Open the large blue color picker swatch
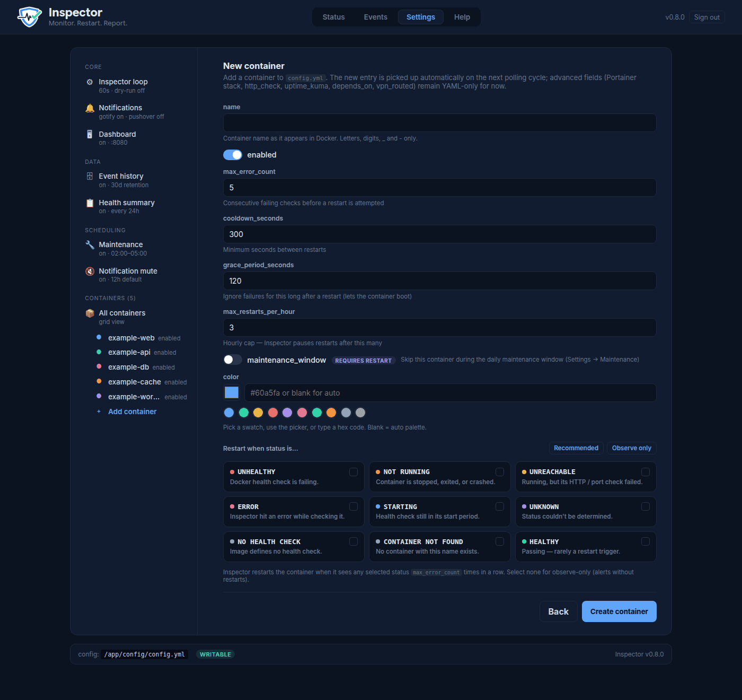 pos(232,392)
